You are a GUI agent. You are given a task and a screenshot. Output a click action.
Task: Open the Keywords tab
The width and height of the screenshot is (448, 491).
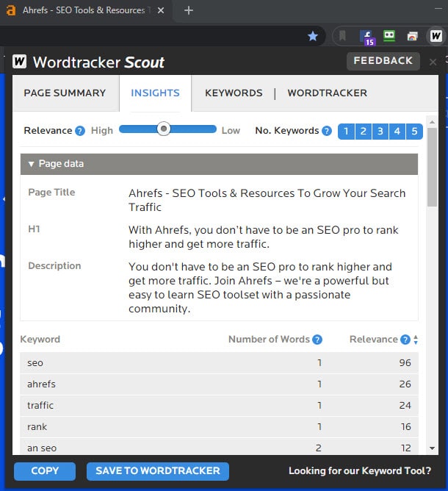point(234,93)
